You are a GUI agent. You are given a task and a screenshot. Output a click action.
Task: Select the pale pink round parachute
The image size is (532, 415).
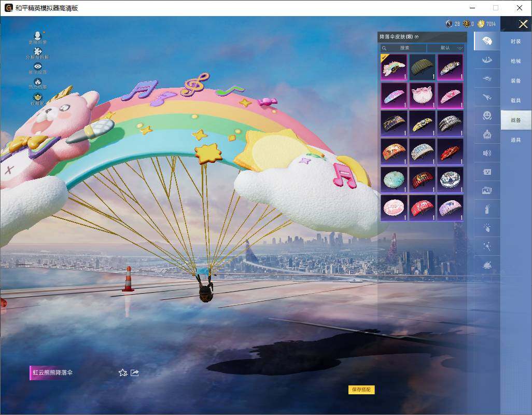pyautogui.click(x=394, y=208)
